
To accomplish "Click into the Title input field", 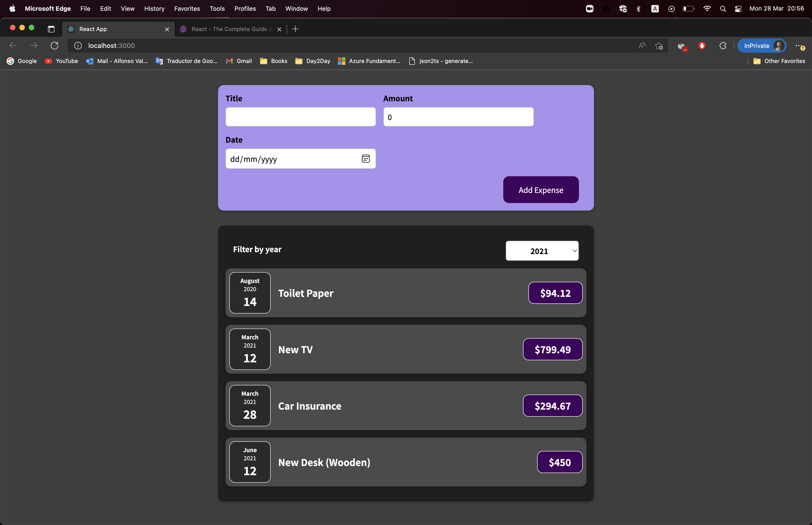I will coord(300,117).
